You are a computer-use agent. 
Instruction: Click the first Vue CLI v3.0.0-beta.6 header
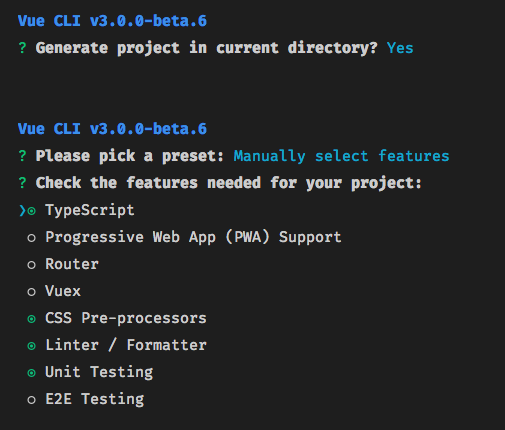tap(112, 21)
